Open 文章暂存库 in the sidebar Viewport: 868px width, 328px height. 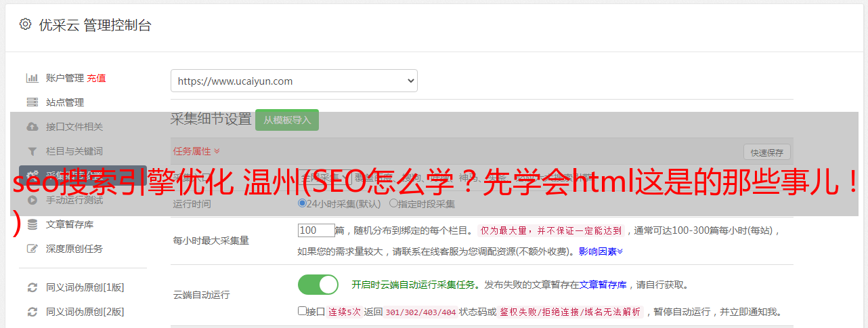click(x=70, y=224)
